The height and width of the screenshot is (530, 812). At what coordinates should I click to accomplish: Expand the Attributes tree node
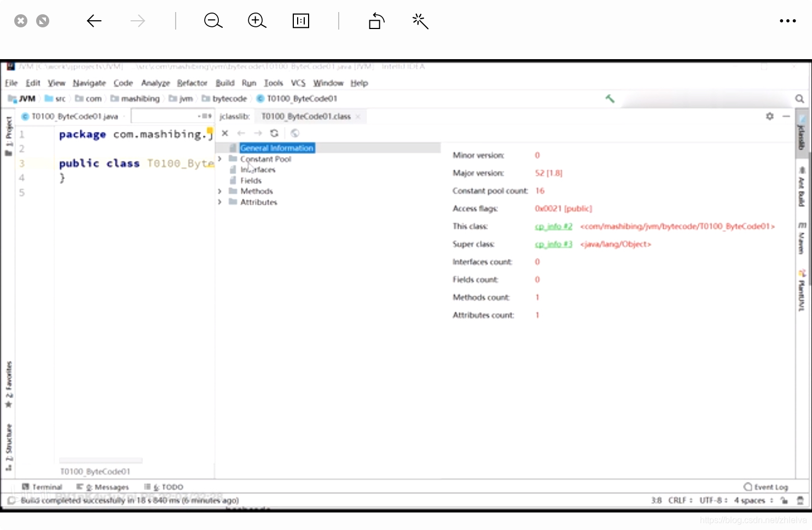tap(220, 202)
